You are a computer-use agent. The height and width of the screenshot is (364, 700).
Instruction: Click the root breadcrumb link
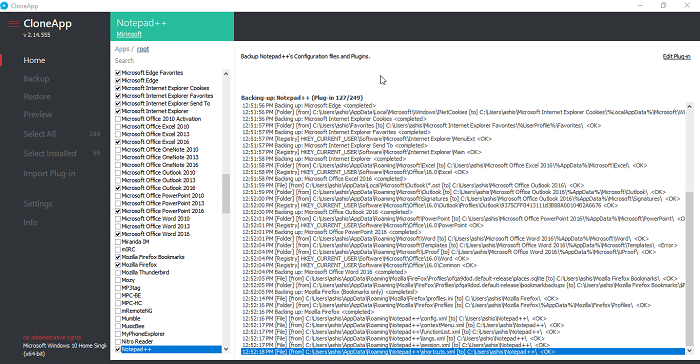143,49
